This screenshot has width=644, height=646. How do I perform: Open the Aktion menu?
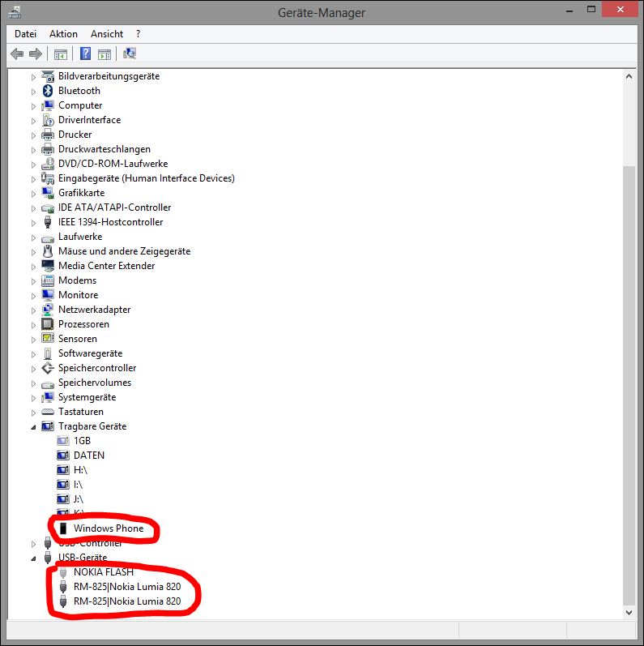point(63,34)
